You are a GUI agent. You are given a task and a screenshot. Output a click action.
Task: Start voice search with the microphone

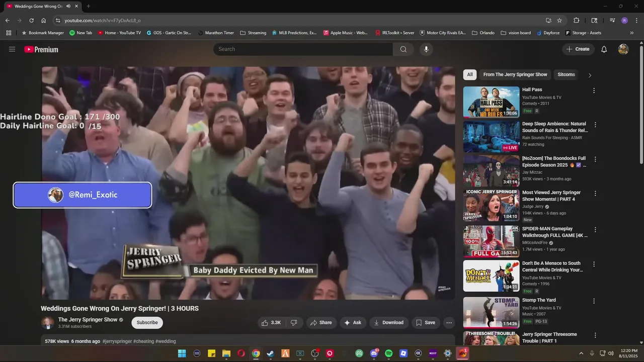[426, 49]
